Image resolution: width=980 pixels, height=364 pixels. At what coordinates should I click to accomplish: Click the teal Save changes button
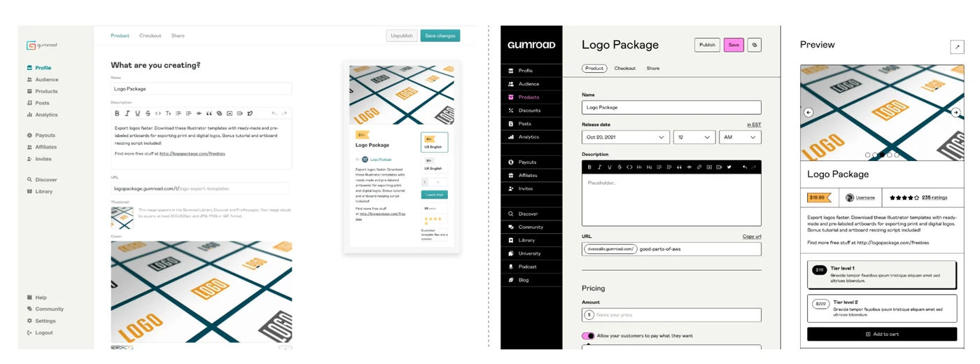440,36
